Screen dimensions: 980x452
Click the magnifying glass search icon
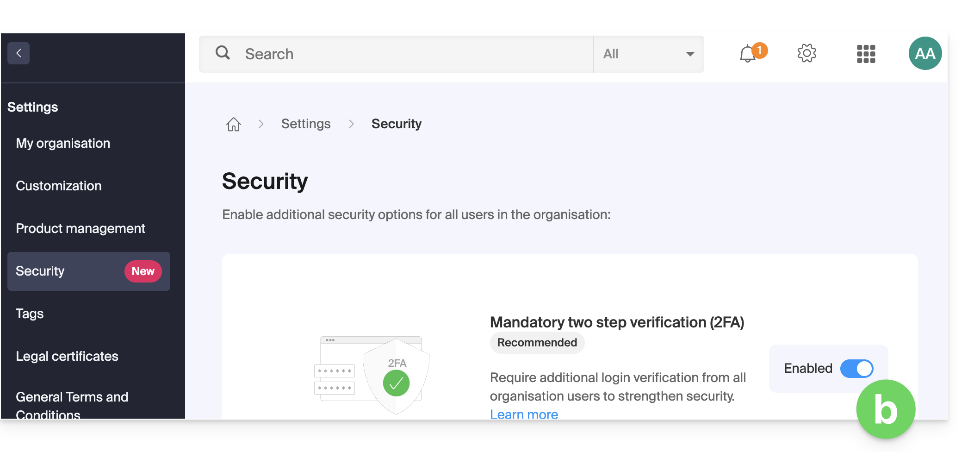(223, 53)
